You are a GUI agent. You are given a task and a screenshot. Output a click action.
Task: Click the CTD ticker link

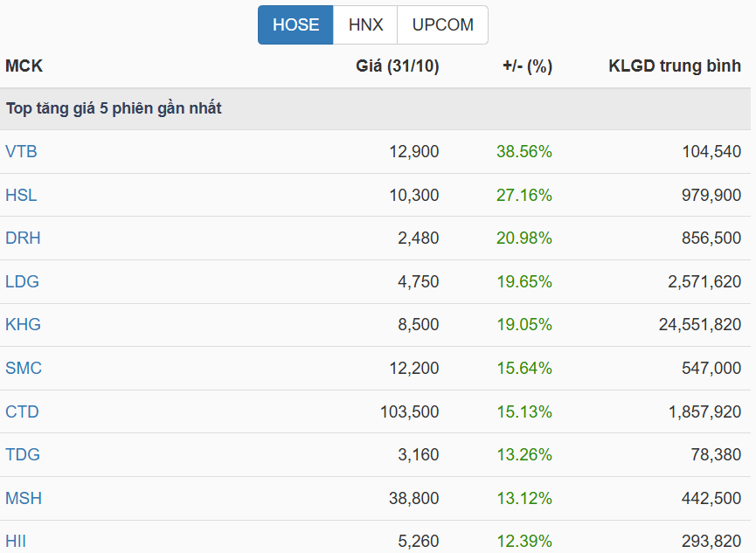[x=22, y=411]
